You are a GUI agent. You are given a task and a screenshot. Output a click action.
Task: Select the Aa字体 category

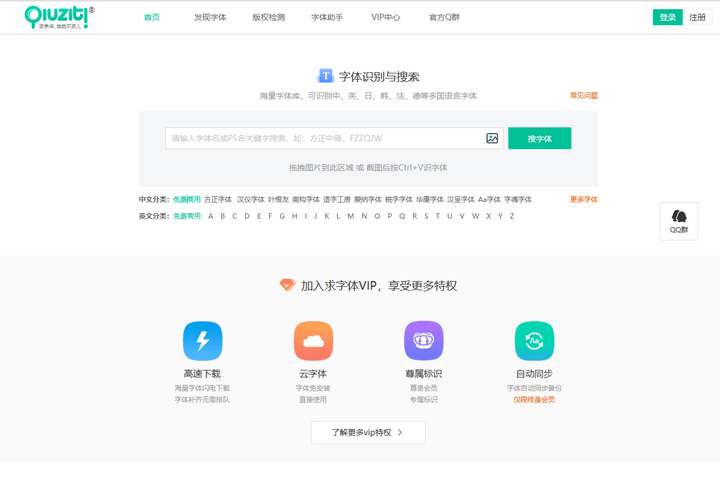pyautogui.click(x=489, y=199)
